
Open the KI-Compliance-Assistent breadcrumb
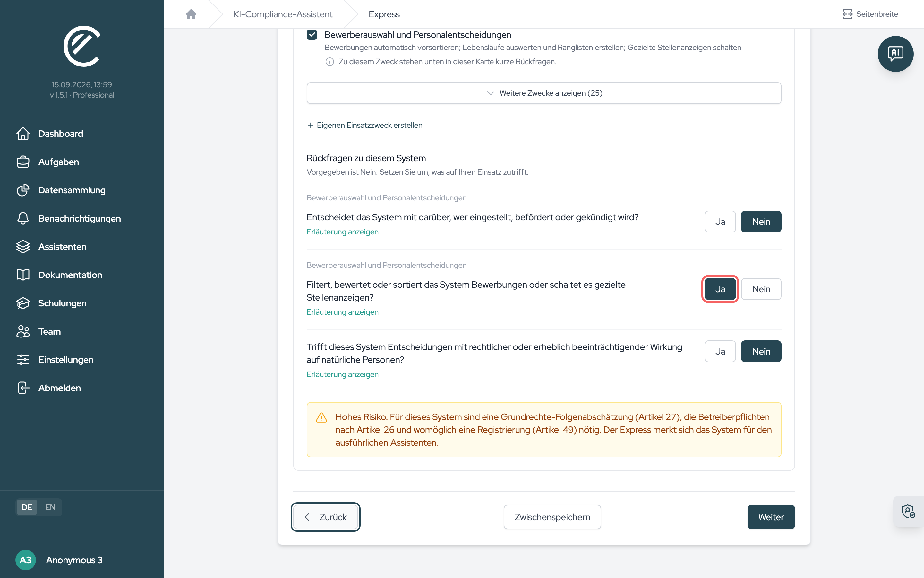pos(283,14)
